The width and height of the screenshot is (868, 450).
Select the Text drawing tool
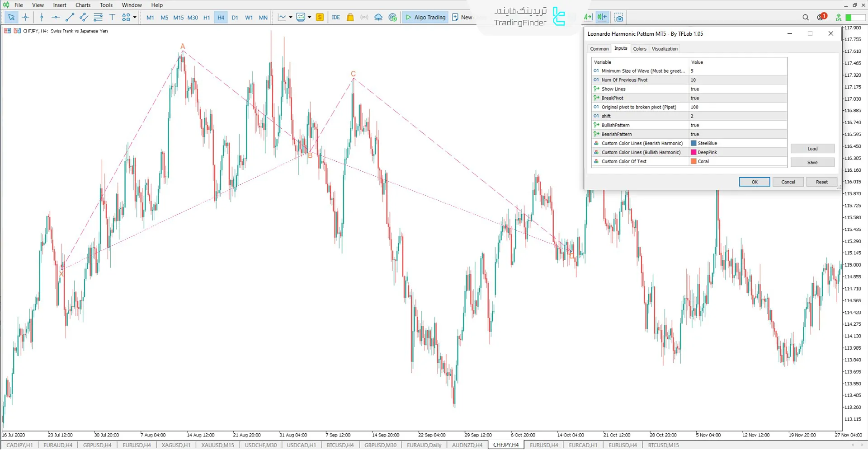coord(112,17)
